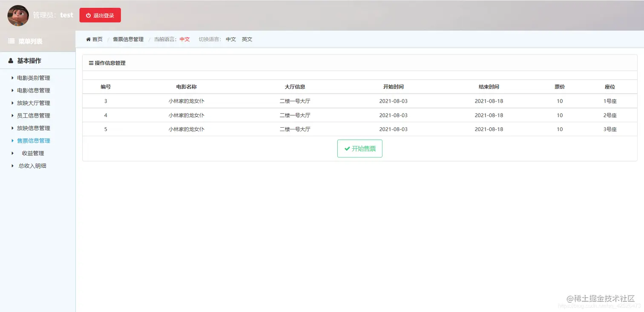Click the 管理员: test label
Viewport: 644px width, 312px height.
click(x=53, y=15)
